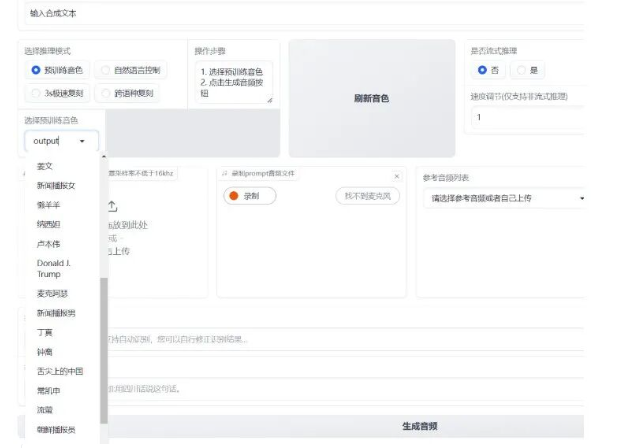Click the textarea resize handle in 操作步骤
This screenshot has width=636, height=448.
270,100
